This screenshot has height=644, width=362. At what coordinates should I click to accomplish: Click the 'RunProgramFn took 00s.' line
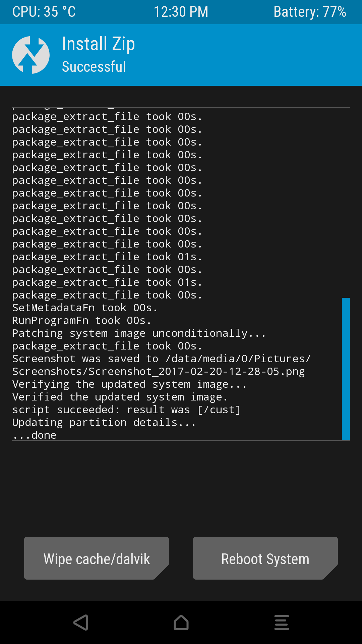[82, 321]
